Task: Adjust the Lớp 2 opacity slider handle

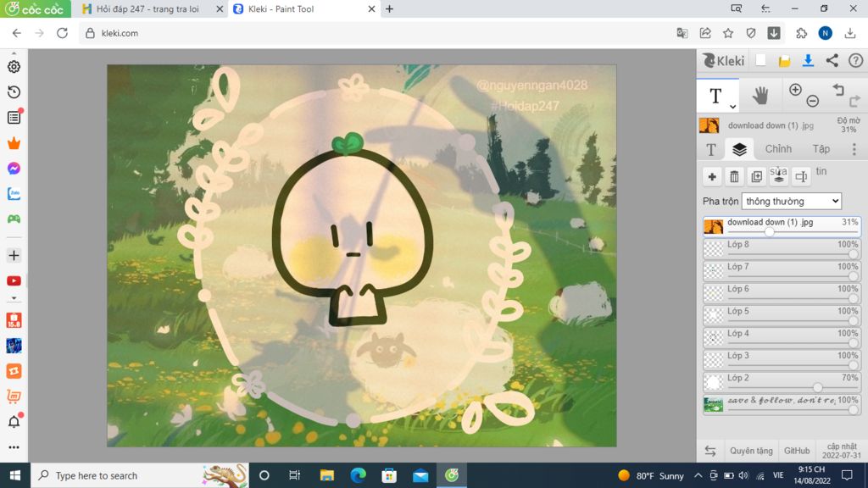Action: point(818,388)
